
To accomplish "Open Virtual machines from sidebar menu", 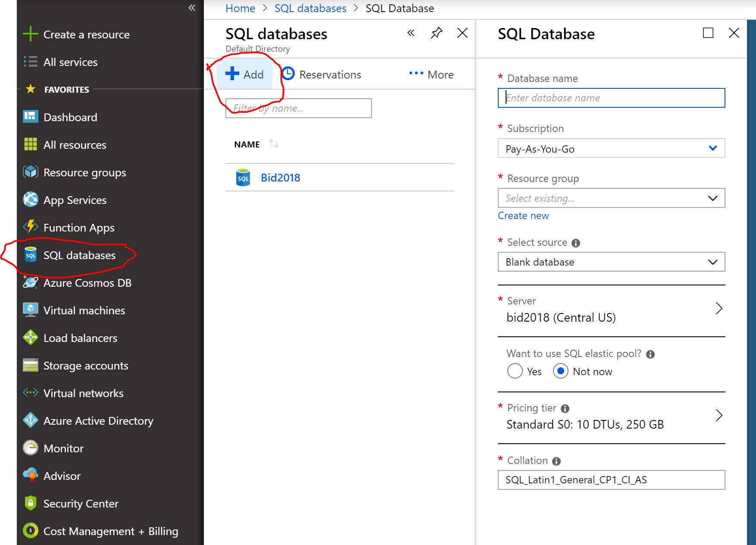I will pos(84,310).
